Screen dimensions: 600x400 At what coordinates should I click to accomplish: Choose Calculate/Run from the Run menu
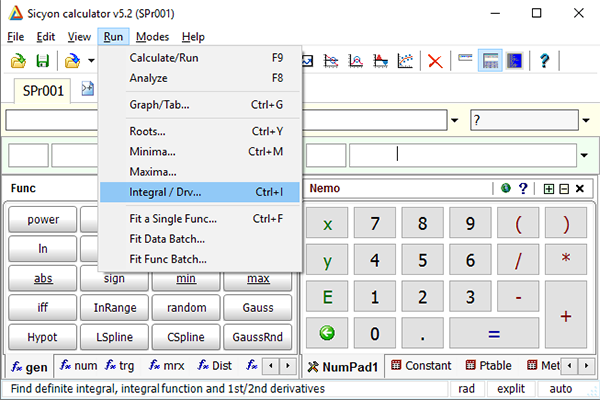coord(200,58)
